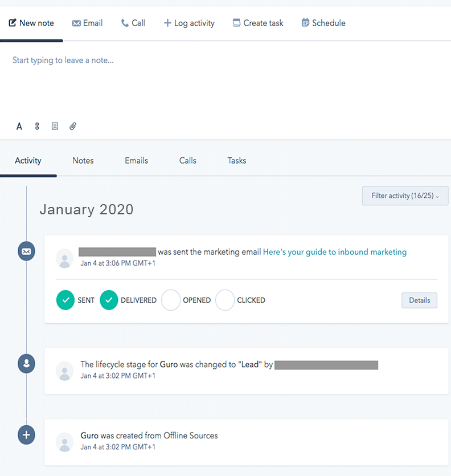Open the Log activity option
The width and height of the screenshot is (451, 476).
(x=189, y=23)
